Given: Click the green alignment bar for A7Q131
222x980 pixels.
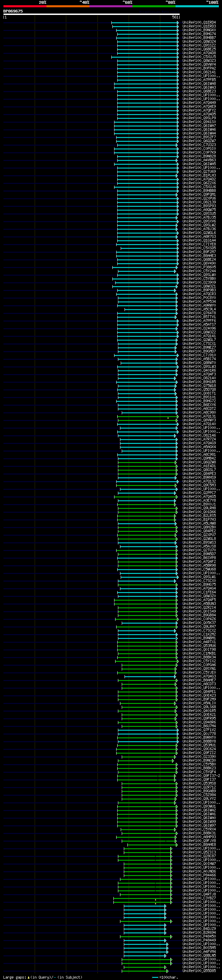Looking at the screenshot, I should pos(148,416).
